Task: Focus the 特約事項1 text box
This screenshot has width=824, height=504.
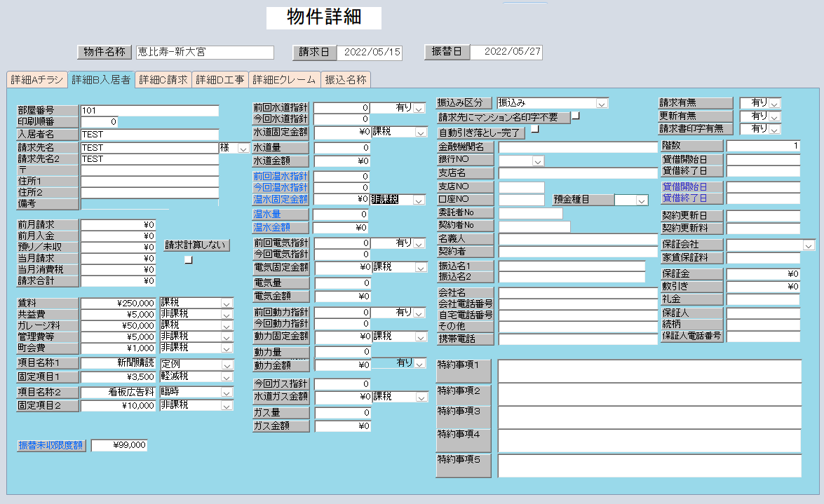Action: (x=649, y=372)
